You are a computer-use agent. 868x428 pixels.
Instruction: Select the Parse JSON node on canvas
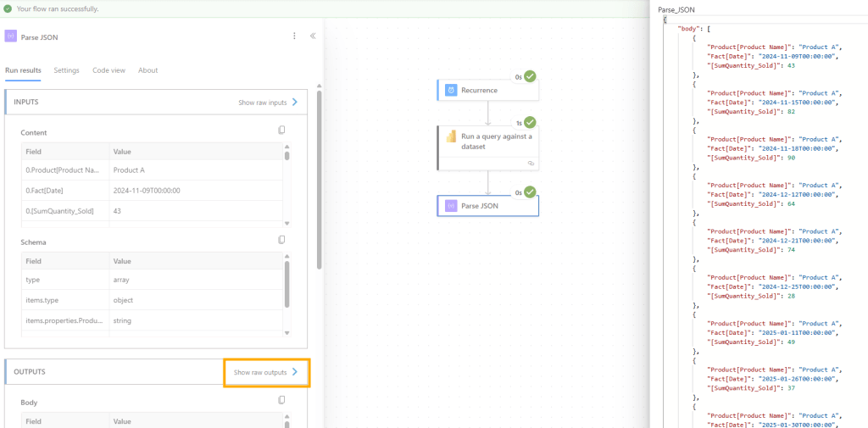click(487, 206)
